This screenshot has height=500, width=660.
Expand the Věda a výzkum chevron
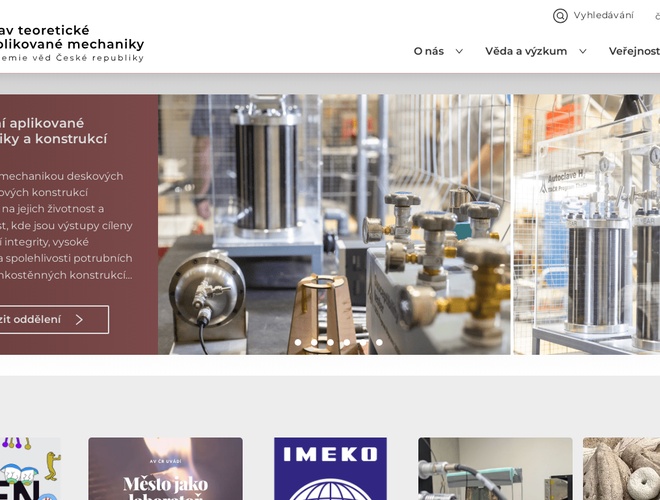click(x=583, y=51)
